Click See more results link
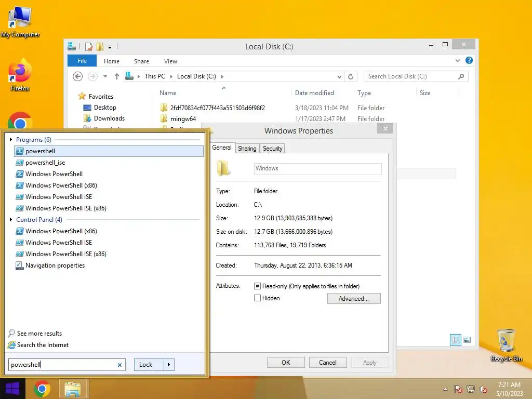The height and width of the screenshot is (399, 532). pyautogui.click(x=39, y=334)
